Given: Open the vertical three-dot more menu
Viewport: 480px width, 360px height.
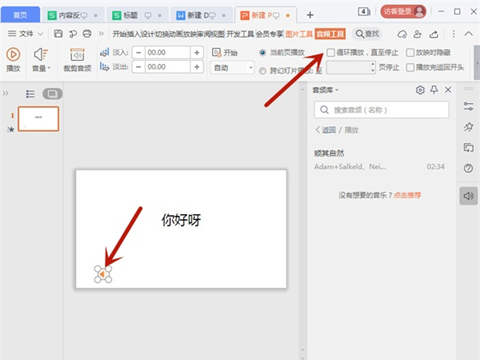Looking at the screenshot, I should [x=453, y=34].
